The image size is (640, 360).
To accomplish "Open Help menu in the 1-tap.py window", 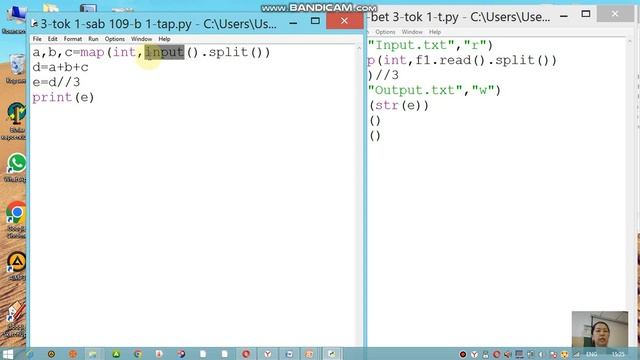I will point(164,39).
